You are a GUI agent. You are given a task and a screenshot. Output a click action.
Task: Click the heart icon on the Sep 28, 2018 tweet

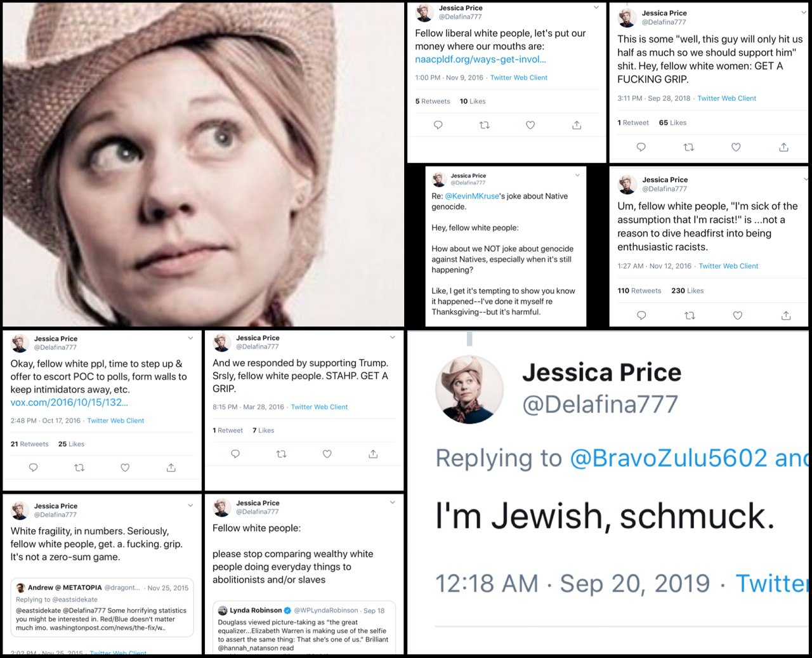736,147
